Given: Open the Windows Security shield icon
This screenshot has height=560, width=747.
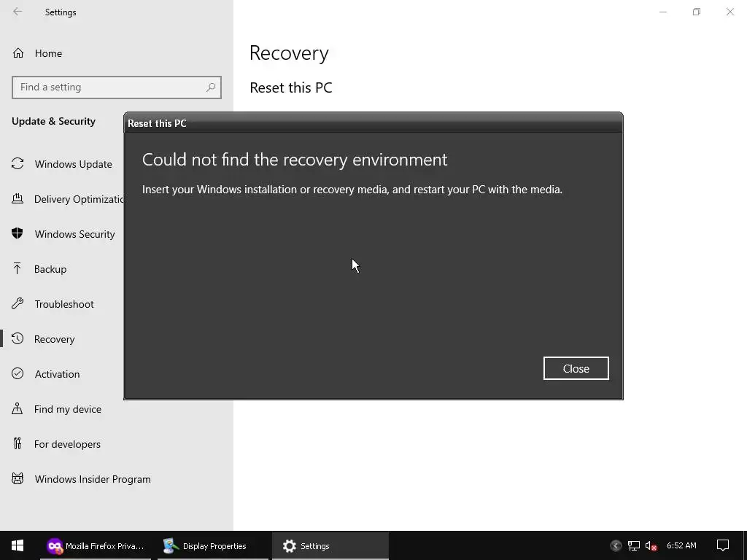Looking at the screenshot, I should tap(18, 234).
